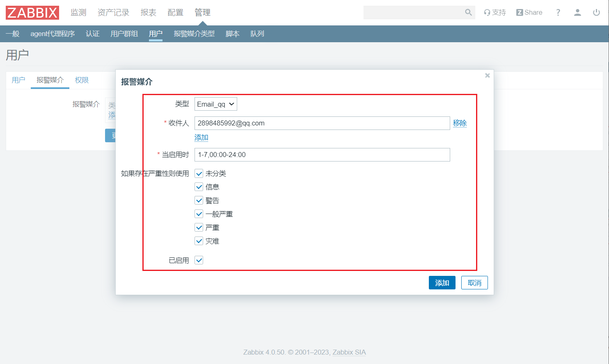Click the blue 添加 button
The image size is (609, 364).
442,283
